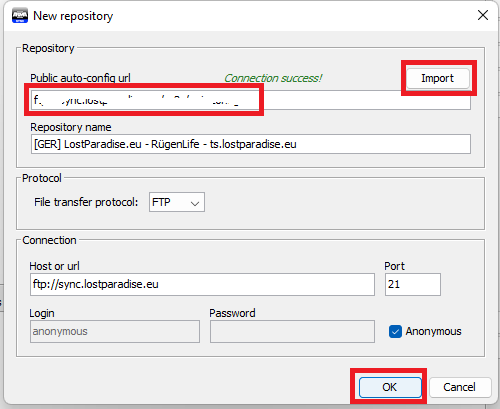This screenshot has height=409, width=500.
Task: Click the 'File transfer protocol:' label
Action: coord(86,202)
